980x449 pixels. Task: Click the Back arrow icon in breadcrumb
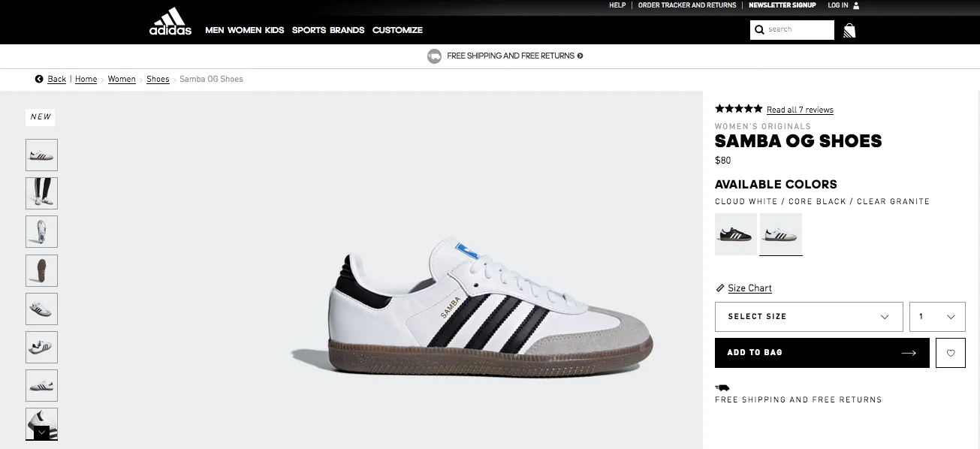39,79
